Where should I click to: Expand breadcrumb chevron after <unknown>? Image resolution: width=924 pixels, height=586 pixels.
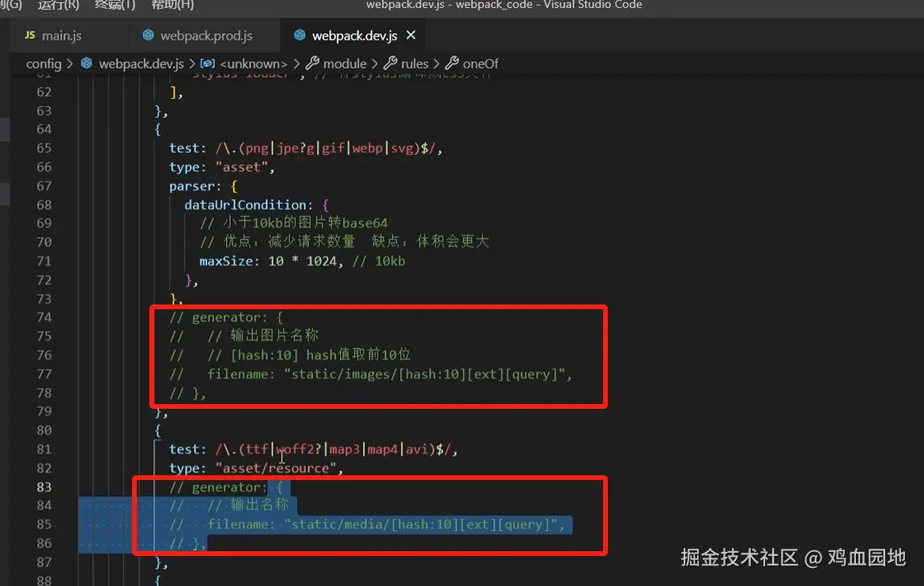[296, 64]
